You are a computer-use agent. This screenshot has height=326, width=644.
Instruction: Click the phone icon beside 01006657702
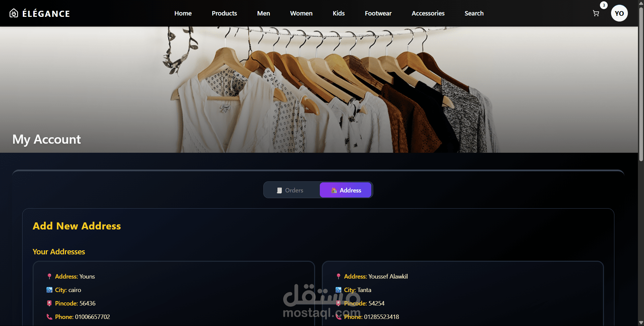pos(49,317)
